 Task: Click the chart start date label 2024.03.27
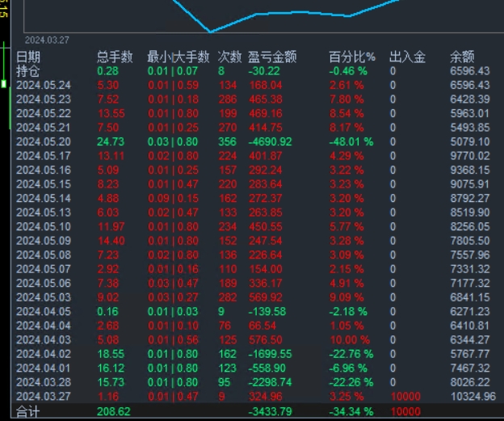47,40
